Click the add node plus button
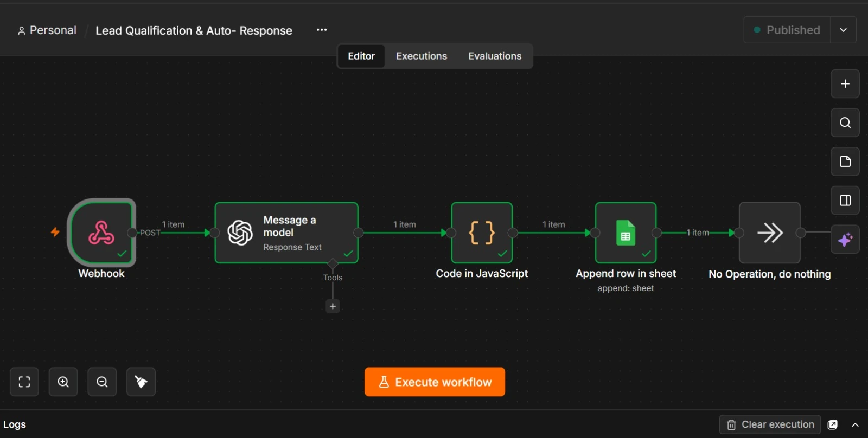Image resolution: width=868 pixels, height=438 pixels. click(845, 83)
